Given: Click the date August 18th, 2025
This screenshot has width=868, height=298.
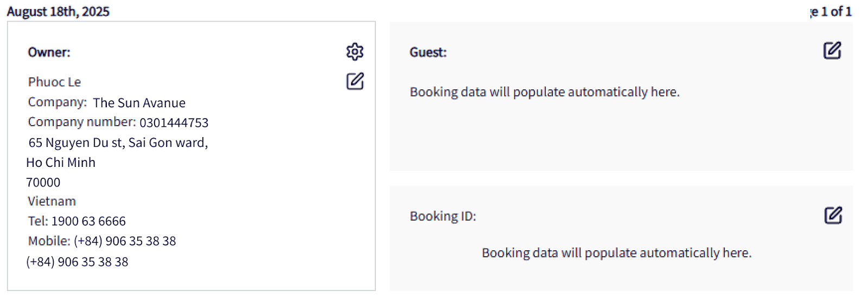Looking at the screenshot, I should click(x=58, y=11).
